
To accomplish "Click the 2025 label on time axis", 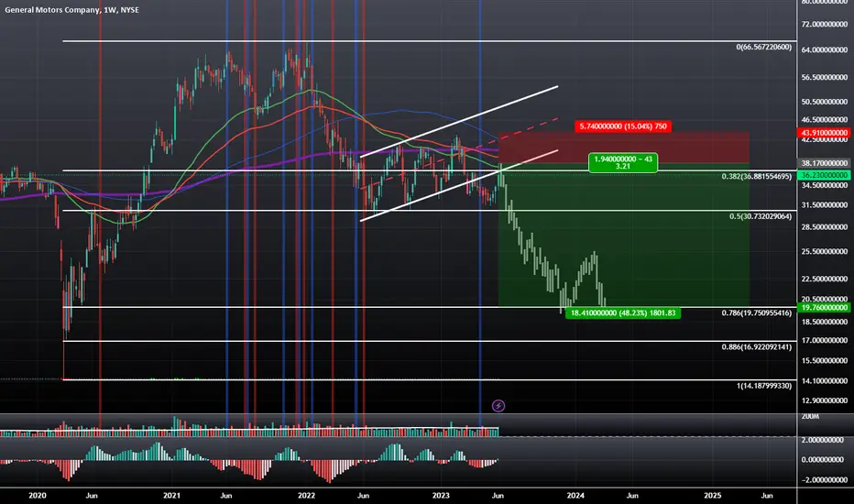I will [x=712, y=495].
